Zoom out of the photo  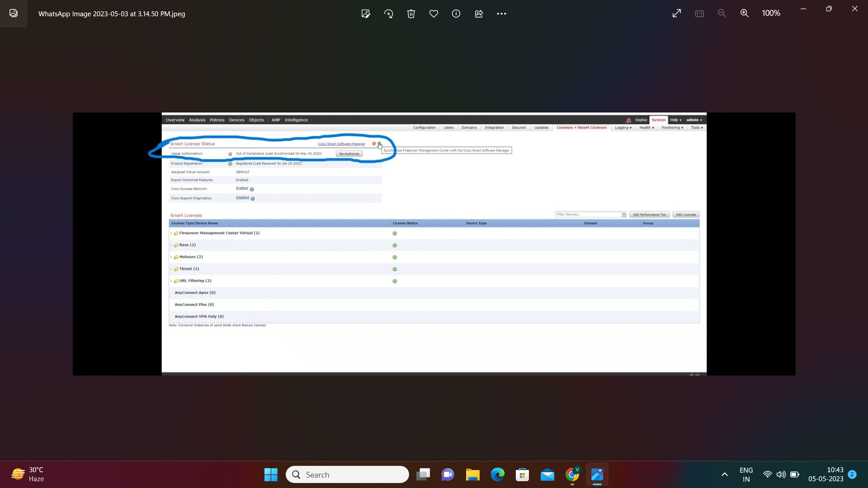pyautogui.click(x=722, y=14)
